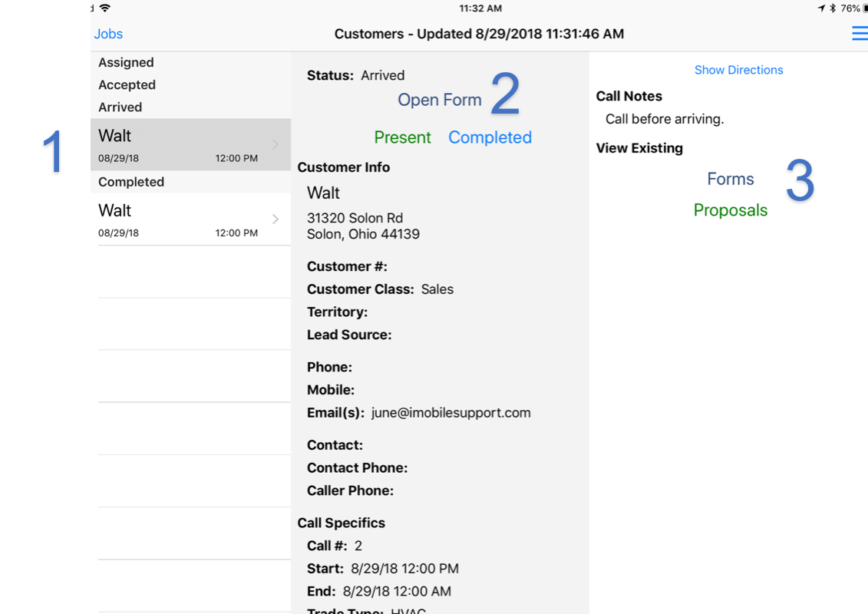This screenshot has width=868, height=614.
Task: Open the hamburger menu icon
Action: tap(860, 33)
